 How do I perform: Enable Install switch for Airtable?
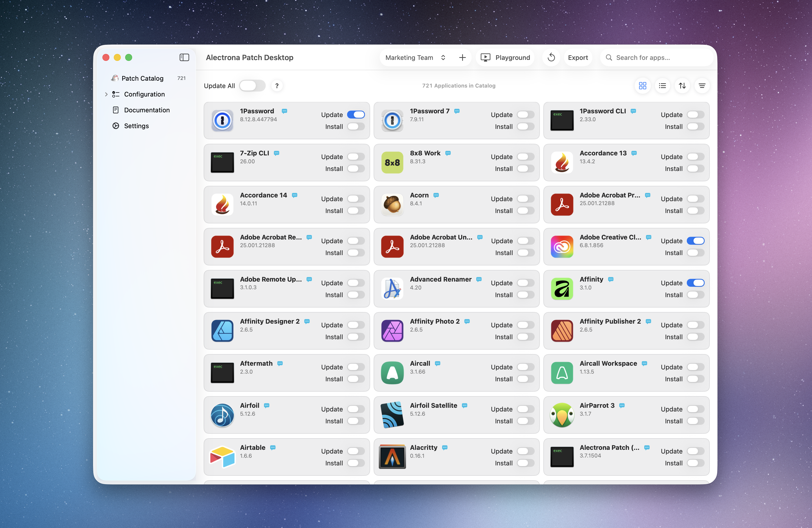coord(356,463)
